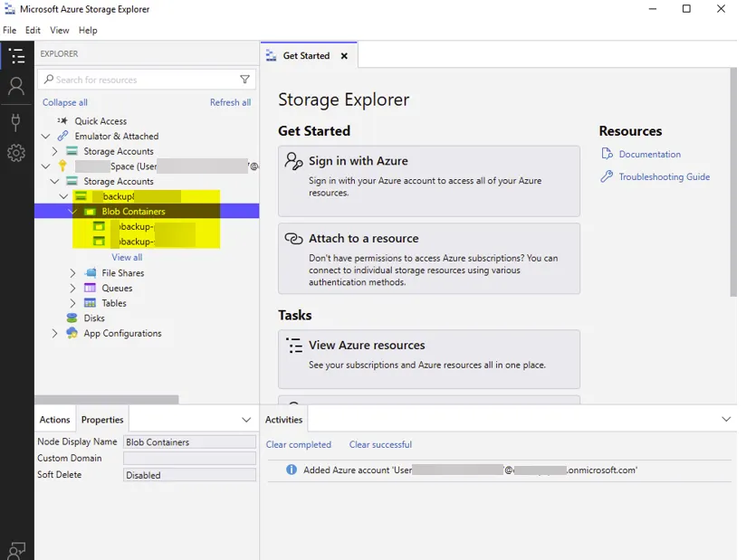
Task: Click the filter icon in search box
Action: pyautogui.click(x=244, y=80)
